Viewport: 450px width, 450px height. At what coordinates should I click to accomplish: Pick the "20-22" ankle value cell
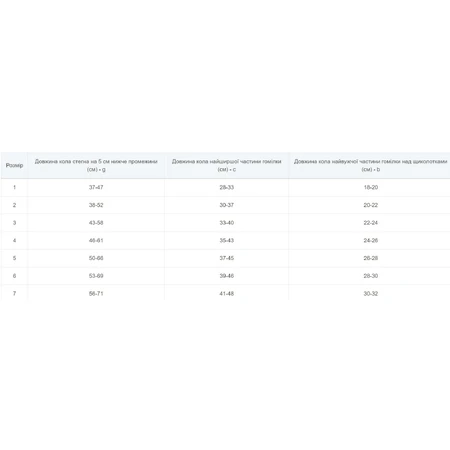pos(370,205)
